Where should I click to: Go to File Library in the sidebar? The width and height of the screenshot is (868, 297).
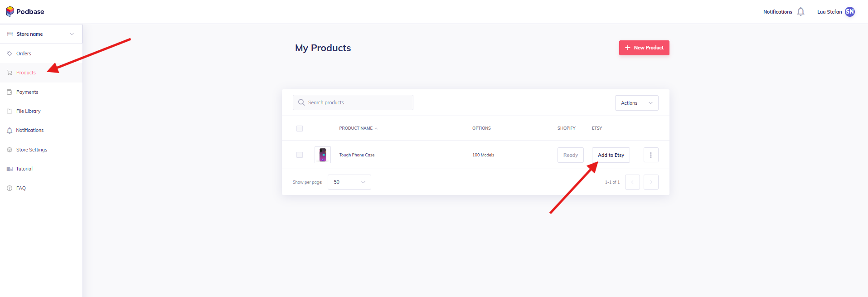(x=28, y=111)
